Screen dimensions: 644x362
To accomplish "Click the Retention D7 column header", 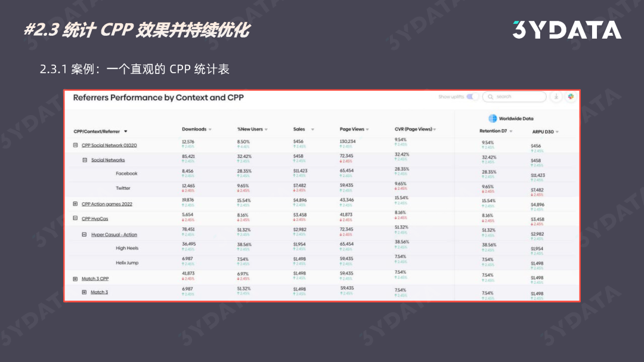I will coord(493,131).
